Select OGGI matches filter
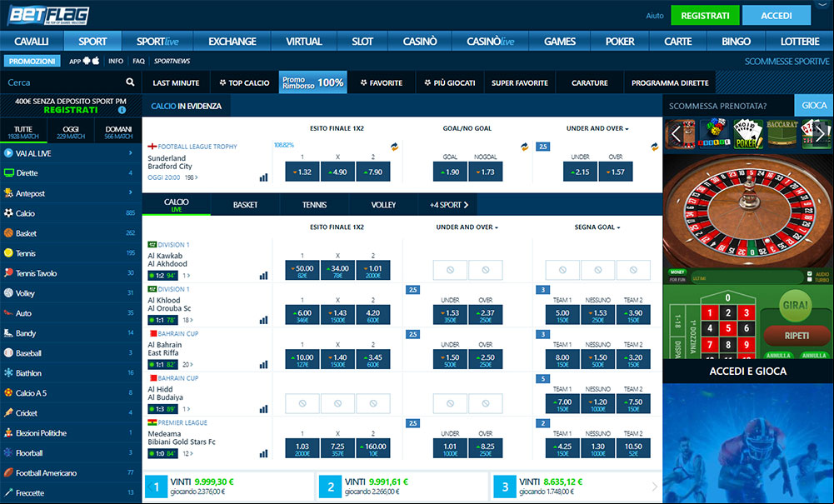The height and width of the screenshot is (504, 834). 71,132
